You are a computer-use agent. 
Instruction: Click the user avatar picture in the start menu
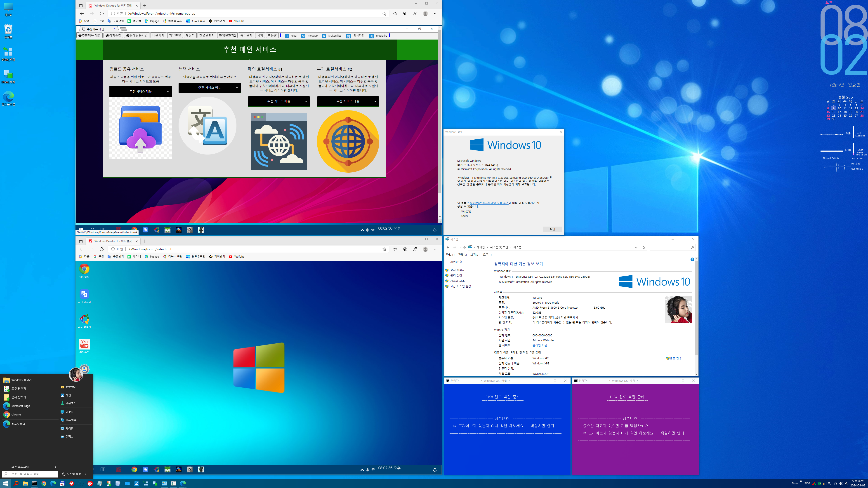click(76, 375)
